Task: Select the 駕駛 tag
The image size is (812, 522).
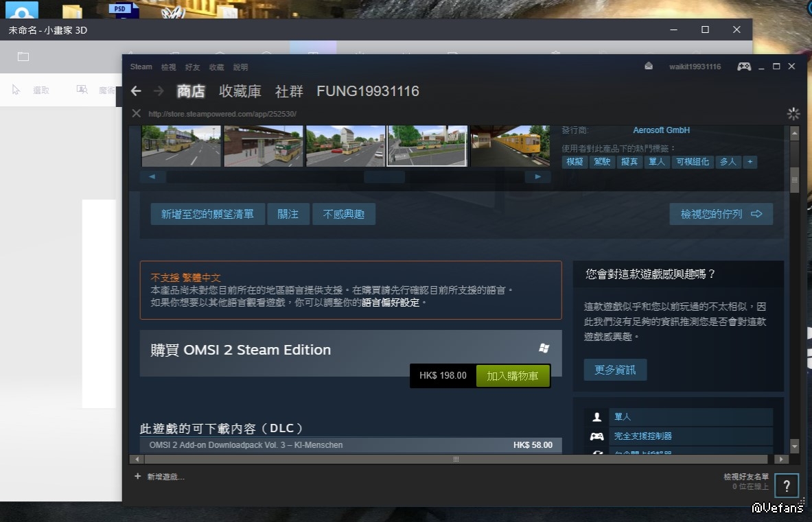Action: (x=602, y=162)
